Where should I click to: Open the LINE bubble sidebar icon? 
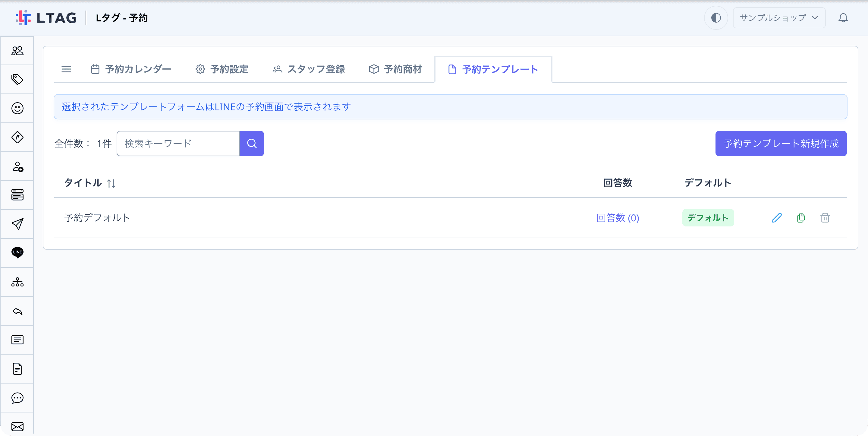click(17, 253)
